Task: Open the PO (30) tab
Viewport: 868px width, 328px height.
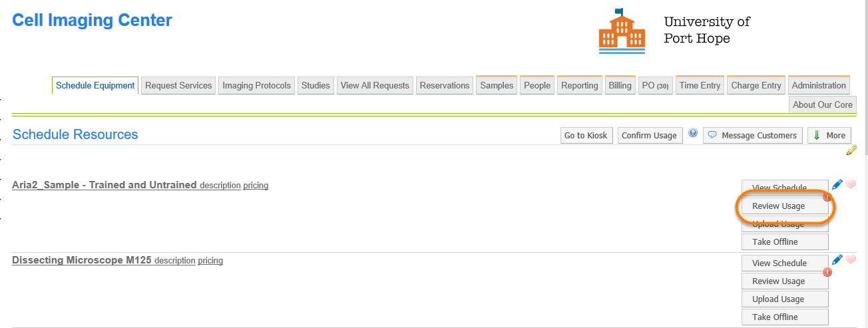Action: [x=655, y=85]
